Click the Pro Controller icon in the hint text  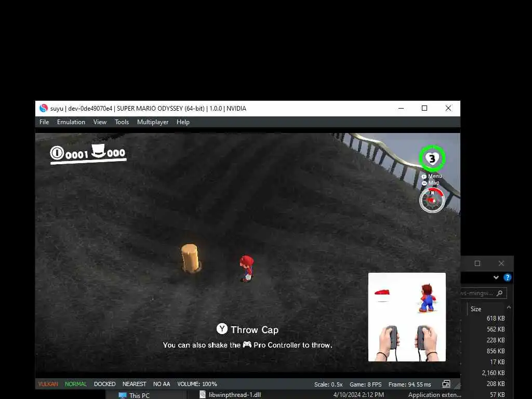pos(247,345)
